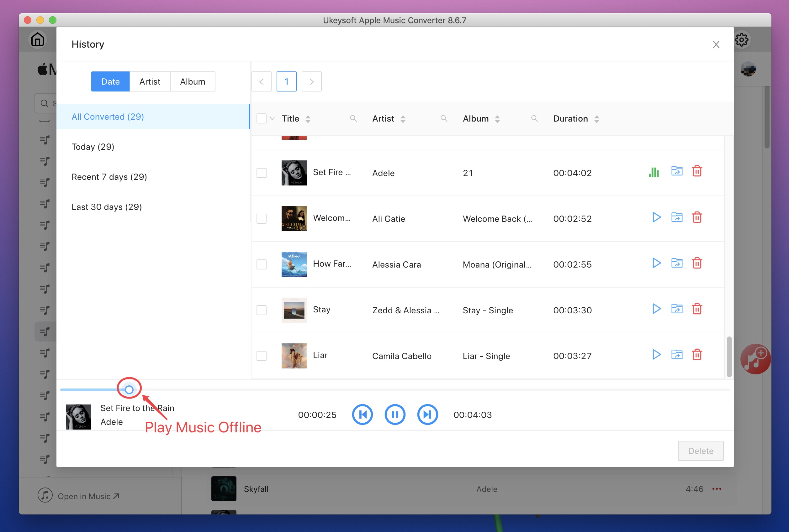Search within Artist column
The image size is (789, 532).
coord(444,118)
